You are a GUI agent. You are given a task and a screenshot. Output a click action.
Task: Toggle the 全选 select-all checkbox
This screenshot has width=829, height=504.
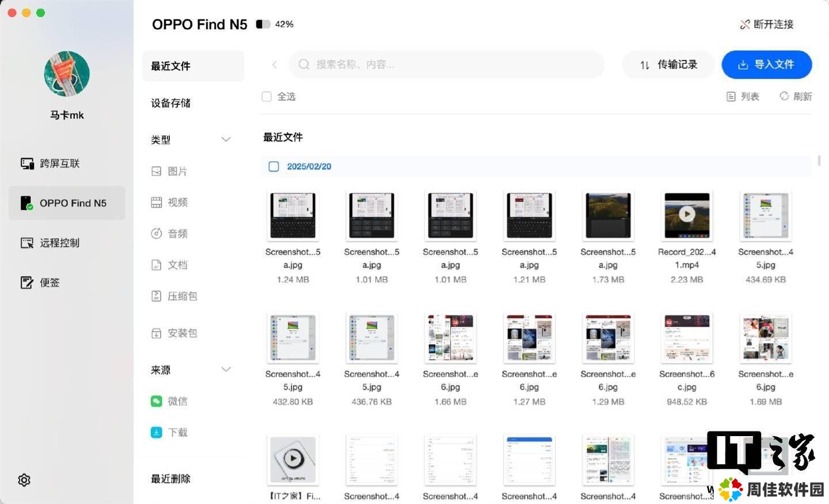click(267, 97)
